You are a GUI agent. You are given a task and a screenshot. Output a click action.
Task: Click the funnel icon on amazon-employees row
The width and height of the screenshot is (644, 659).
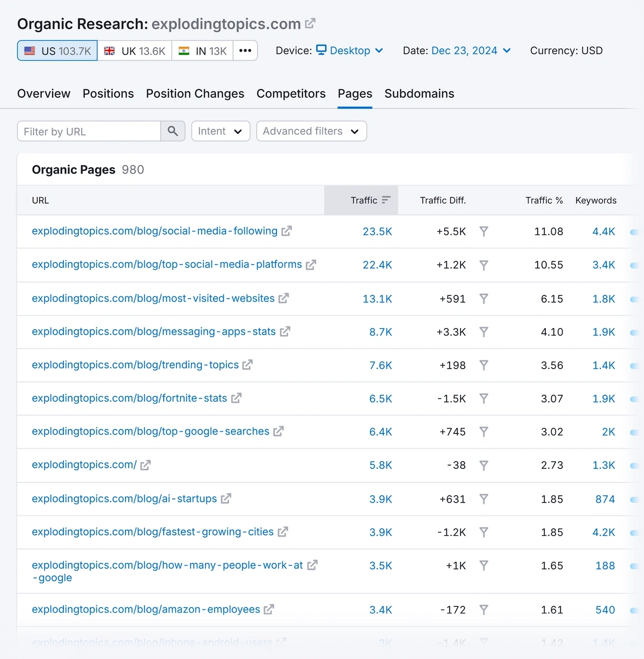[484, 610]
